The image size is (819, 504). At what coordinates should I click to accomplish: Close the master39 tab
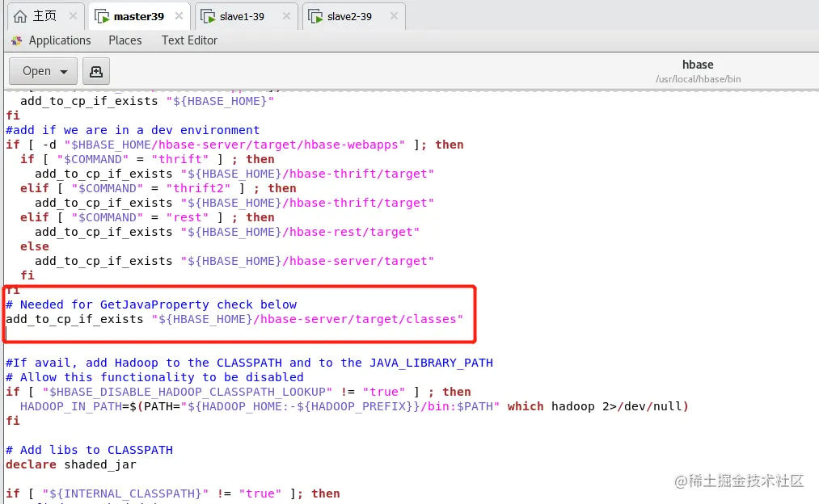[179, 16]
